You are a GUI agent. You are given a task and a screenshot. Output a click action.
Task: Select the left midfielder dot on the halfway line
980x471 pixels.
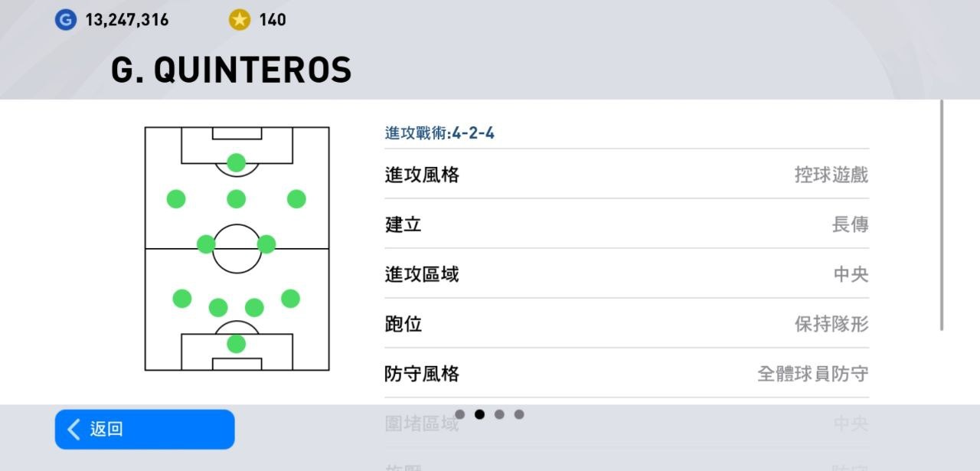[206, 244]
